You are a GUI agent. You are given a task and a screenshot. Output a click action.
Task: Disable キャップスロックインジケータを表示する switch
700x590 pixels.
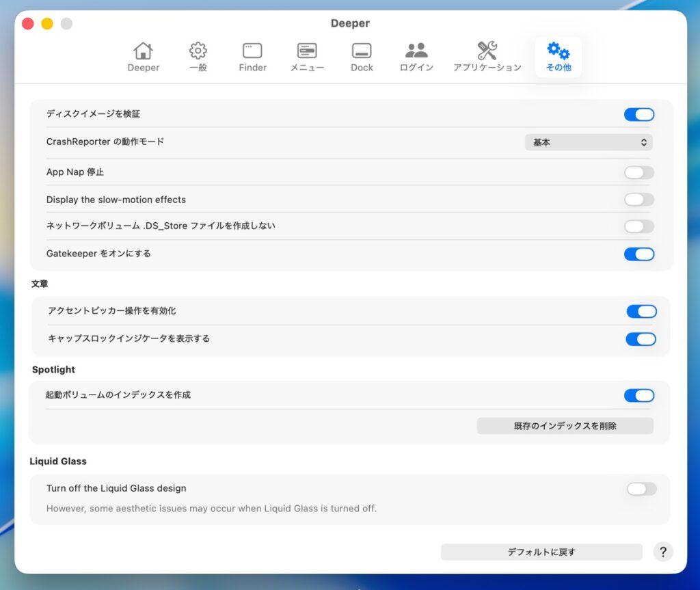(641, 339)
